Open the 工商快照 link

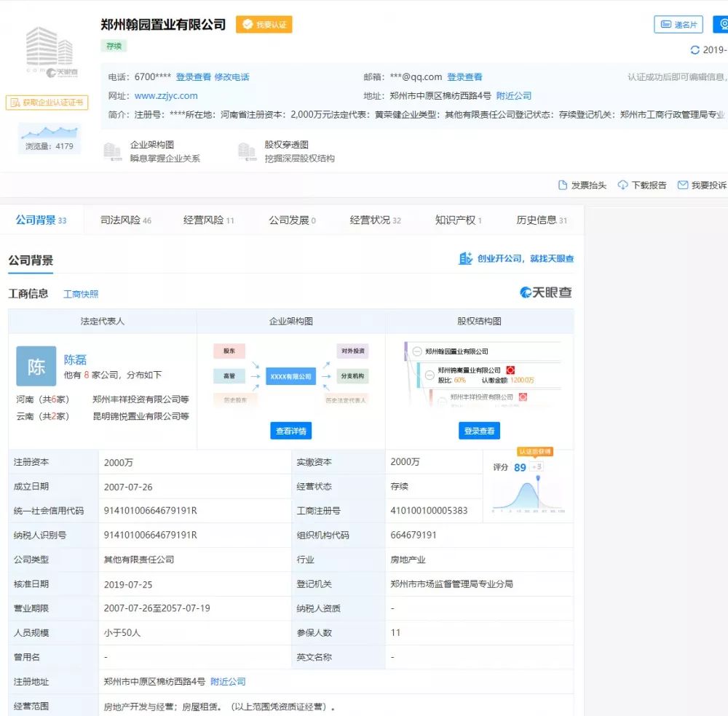81,294
